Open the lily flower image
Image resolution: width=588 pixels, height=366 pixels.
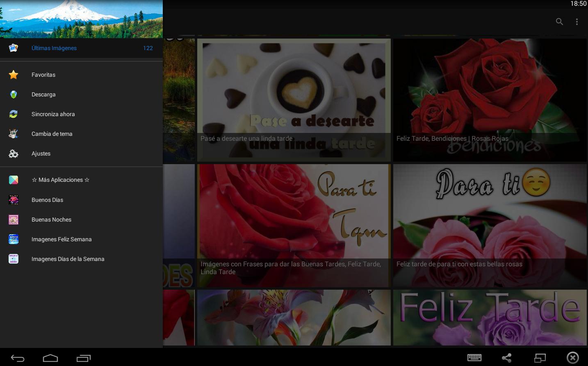[294, 318]
